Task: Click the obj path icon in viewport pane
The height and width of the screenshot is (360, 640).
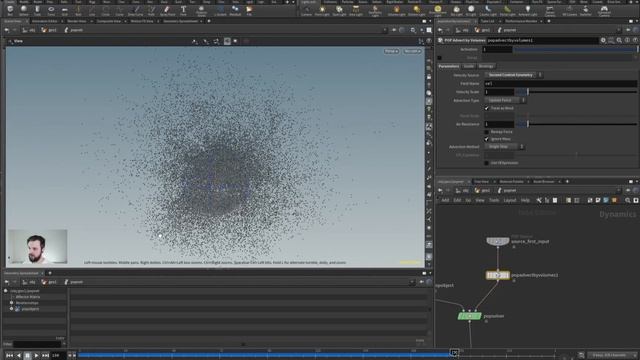Action: pos(25,30)
